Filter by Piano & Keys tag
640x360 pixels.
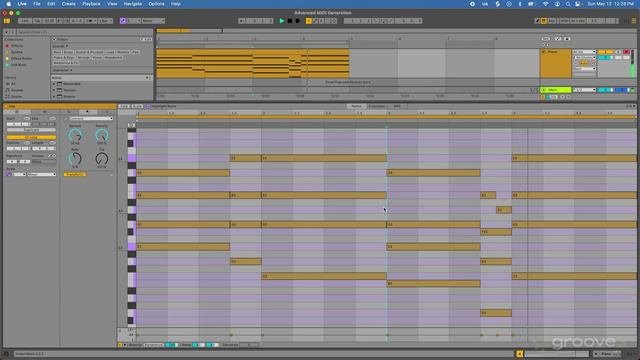click(64, 58)
